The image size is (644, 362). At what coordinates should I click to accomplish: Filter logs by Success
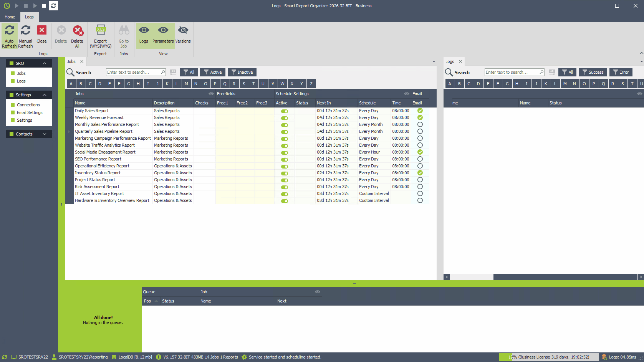[593, 72]
